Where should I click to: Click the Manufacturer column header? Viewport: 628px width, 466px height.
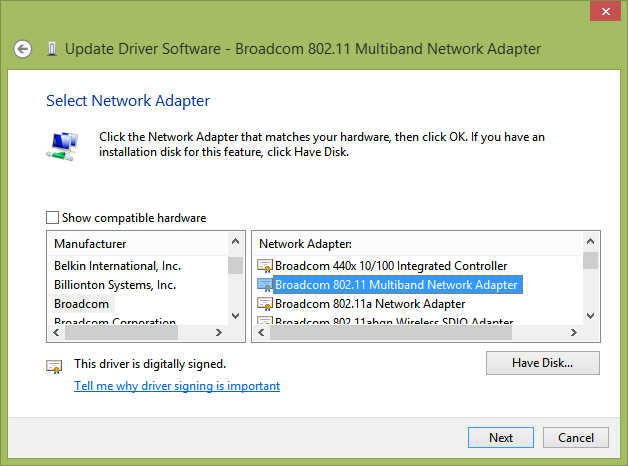[138, 244]
